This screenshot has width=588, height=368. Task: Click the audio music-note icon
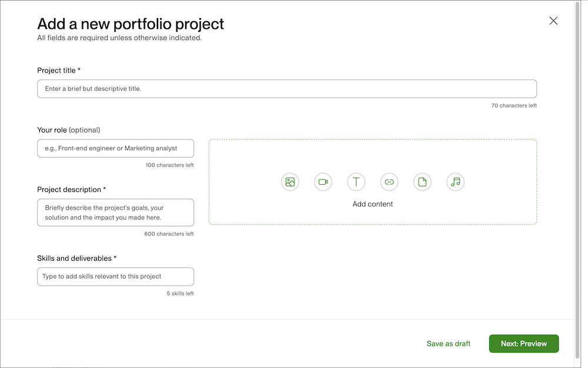455,182
